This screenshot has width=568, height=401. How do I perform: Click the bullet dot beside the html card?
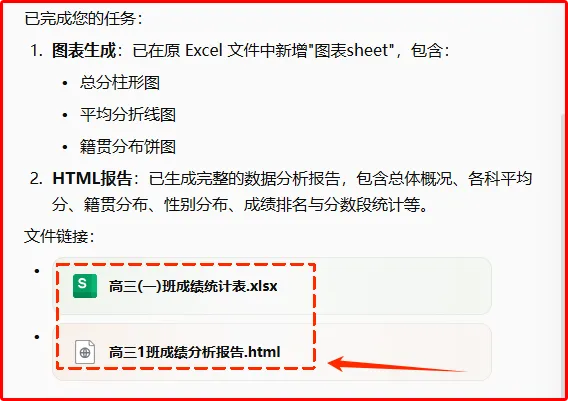pos(37,337)
